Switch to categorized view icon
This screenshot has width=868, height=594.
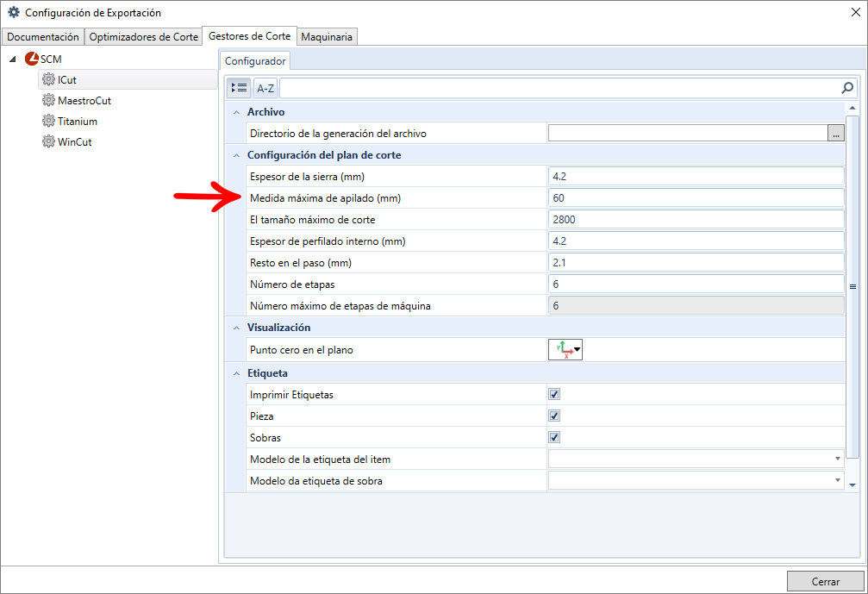point(239,87)
